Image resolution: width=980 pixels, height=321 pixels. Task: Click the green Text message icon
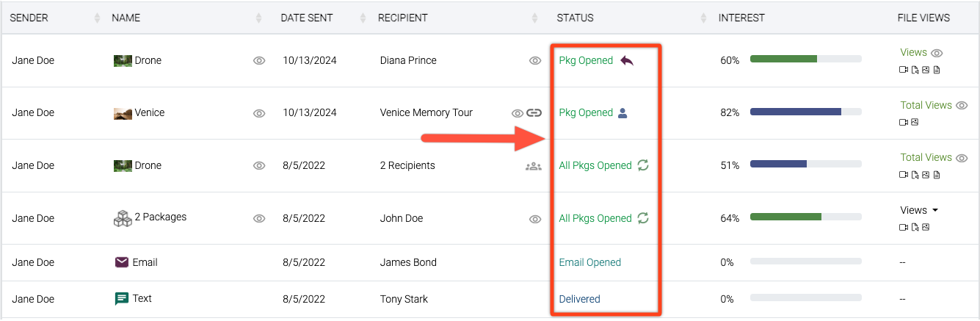pyautogui.click(x=122, y=298)
